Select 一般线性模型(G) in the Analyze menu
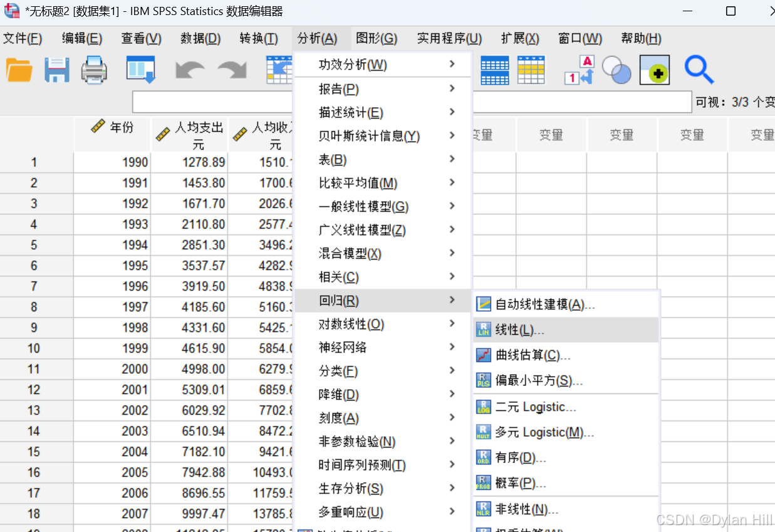Image resolution: width=775 pixels, height=532 pixels. [x=382, y=206]
